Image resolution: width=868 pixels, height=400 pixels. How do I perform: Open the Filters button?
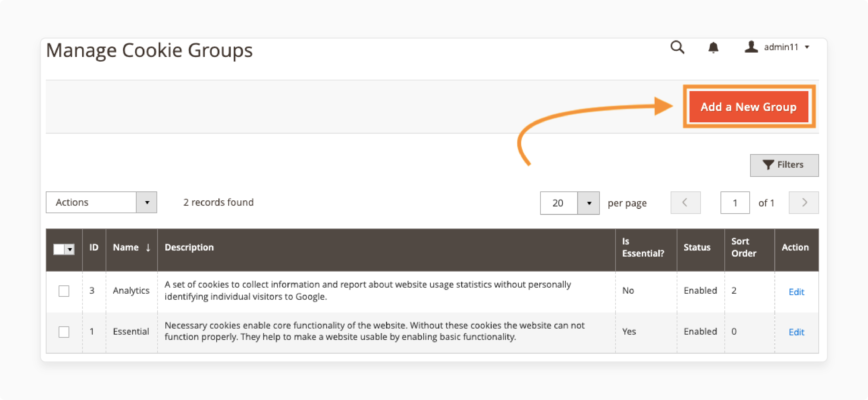[x=784, y=165]
